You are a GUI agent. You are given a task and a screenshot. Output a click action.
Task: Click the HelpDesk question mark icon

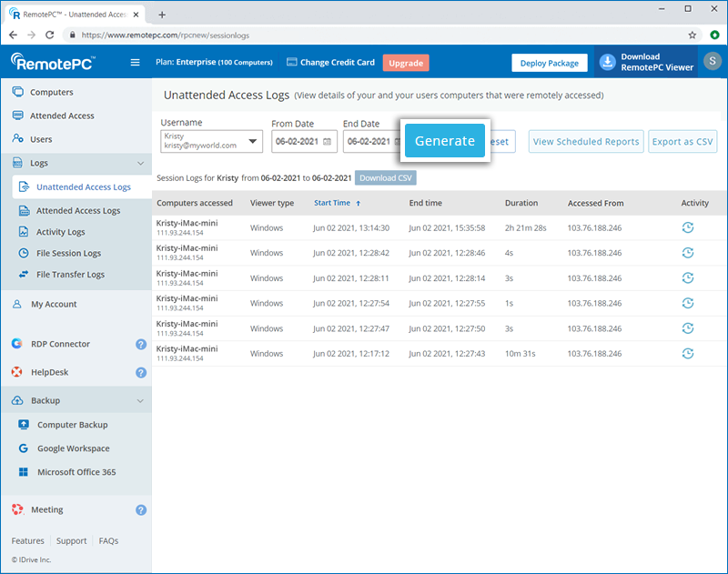(141, 372)
